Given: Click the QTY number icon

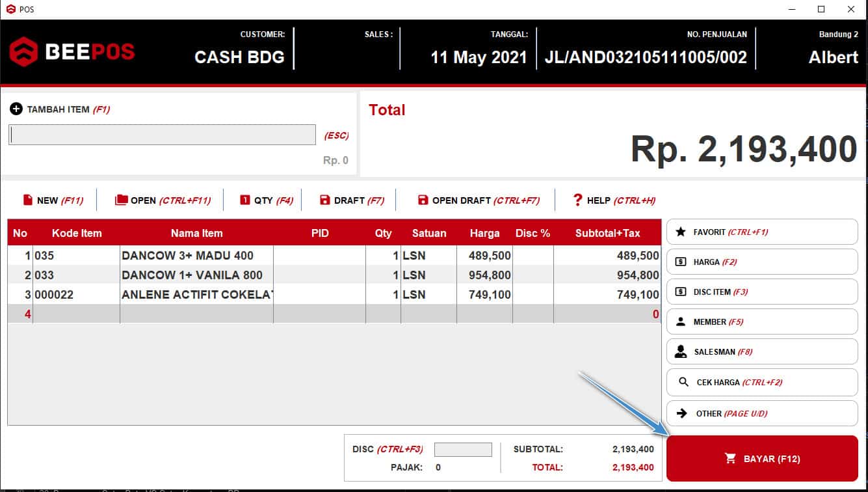Looking at the screenshot, I should coord(245,200).
